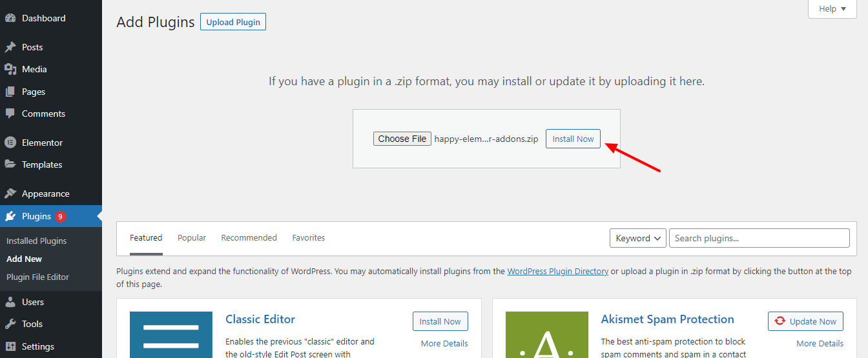Select the Recommended tab
The image size is (868, 358).
pyautogui.click(x=249, y=238)
